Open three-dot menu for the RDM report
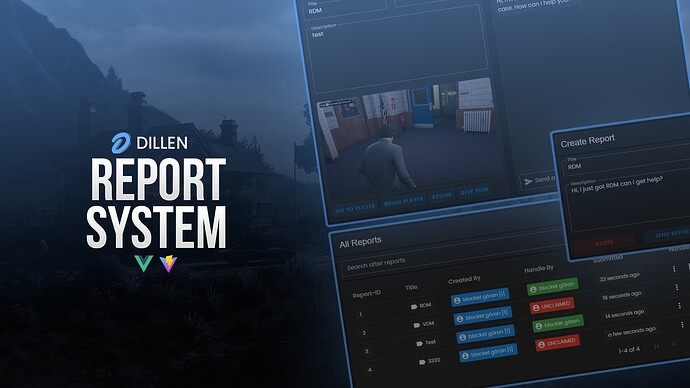 point(674,268)
